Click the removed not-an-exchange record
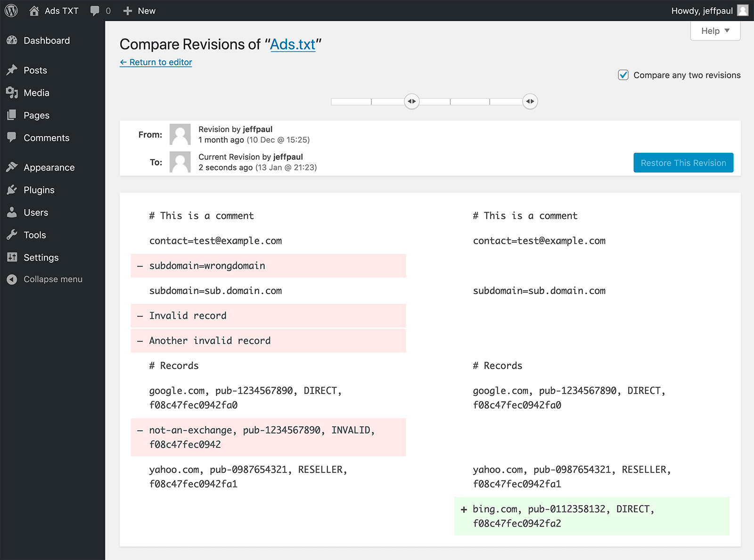 pos(268,437)
